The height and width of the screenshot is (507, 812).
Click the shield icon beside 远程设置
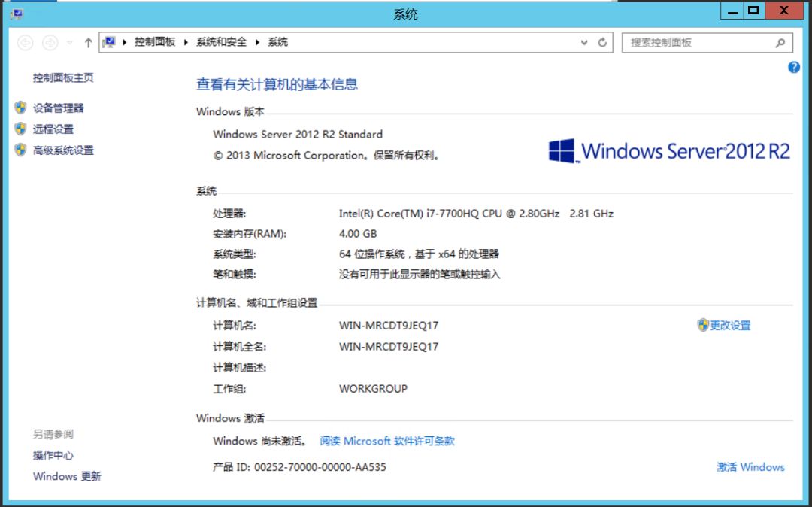click(x=21, y=129)
